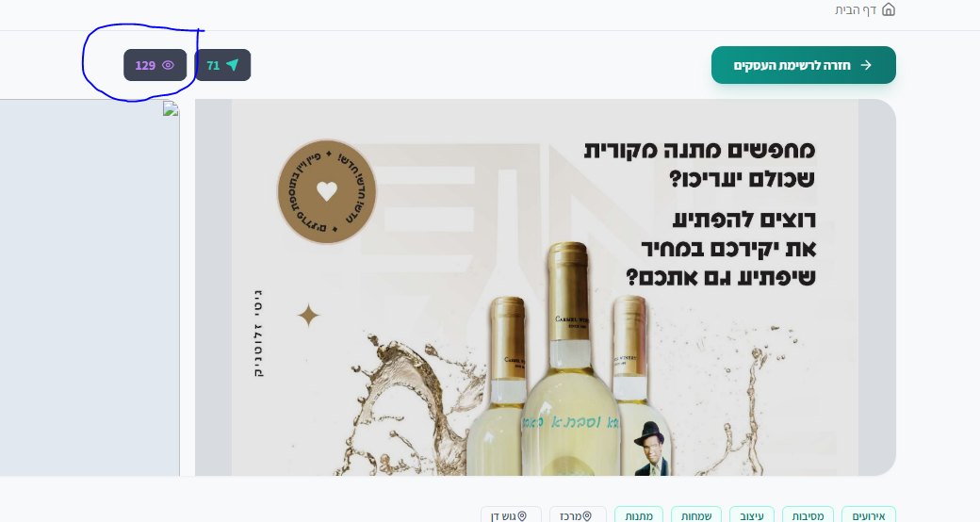Select the אירועים tag

pyautogui.click(x=868, y=515)
